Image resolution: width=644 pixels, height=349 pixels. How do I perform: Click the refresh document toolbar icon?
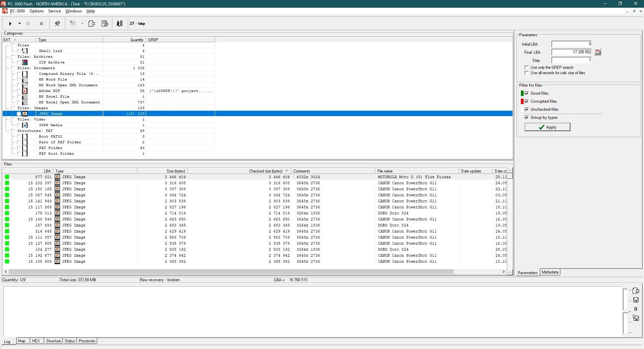pos(105,23)
